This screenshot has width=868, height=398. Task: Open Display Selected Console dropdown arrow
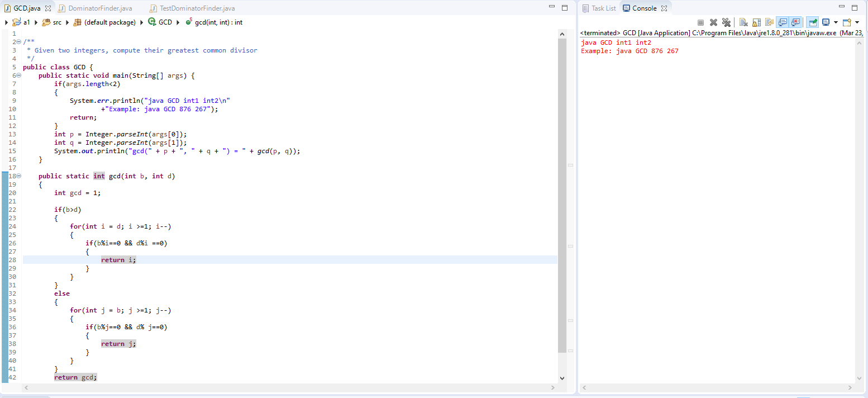tap(836, 22)
